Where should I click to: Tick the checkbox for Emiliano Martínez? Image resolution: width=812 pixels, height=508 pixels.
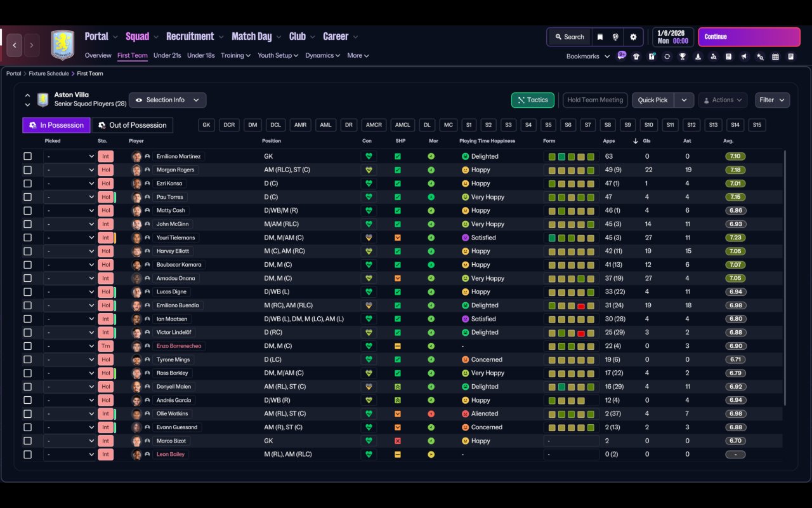27,156
